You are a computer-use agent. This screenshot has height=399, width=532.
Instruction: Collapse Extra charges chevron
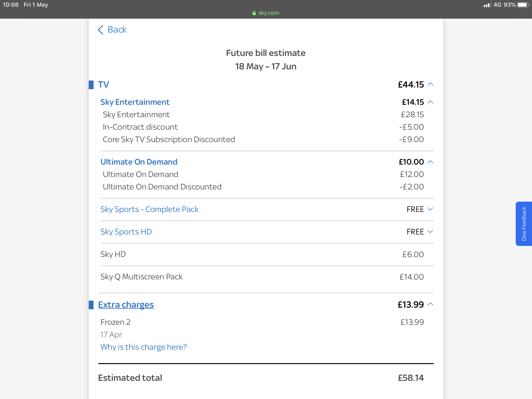coord(431,305)
